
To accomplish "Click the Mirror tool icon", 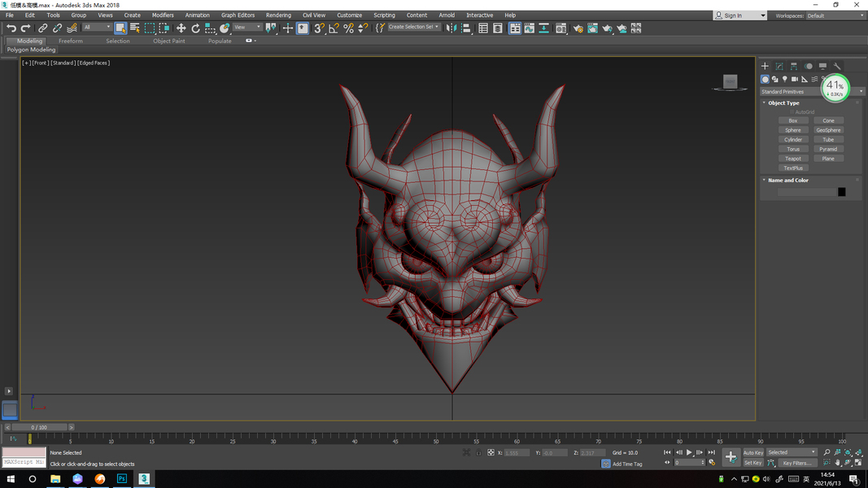I will (451, 28).
